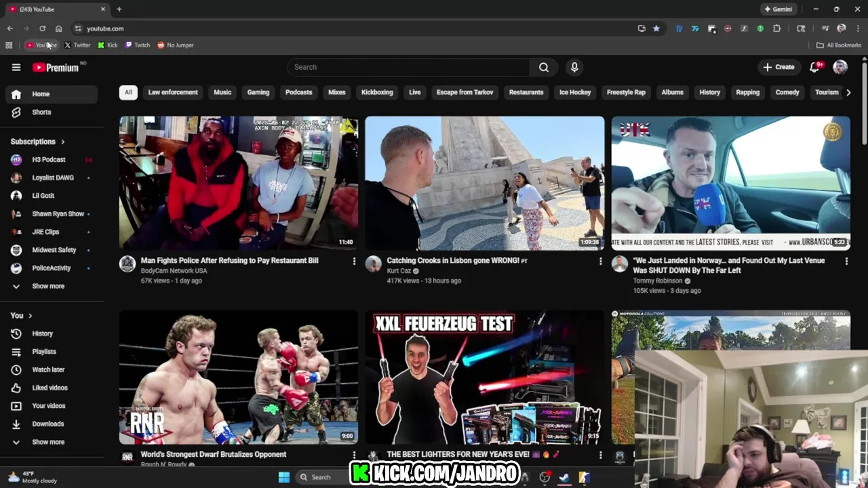Open Chrome three-dot menu
This screenshot has height=488, width=868.
pos(859,28)
